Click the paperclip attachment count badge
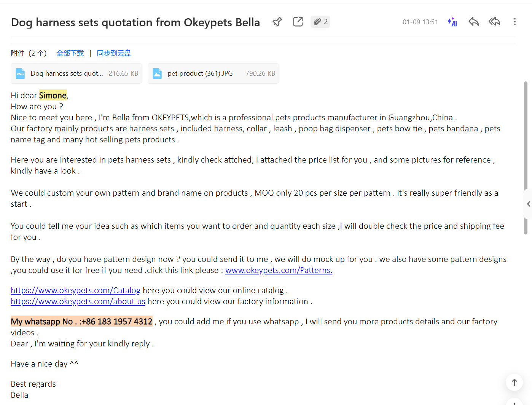 click(320, 22)
